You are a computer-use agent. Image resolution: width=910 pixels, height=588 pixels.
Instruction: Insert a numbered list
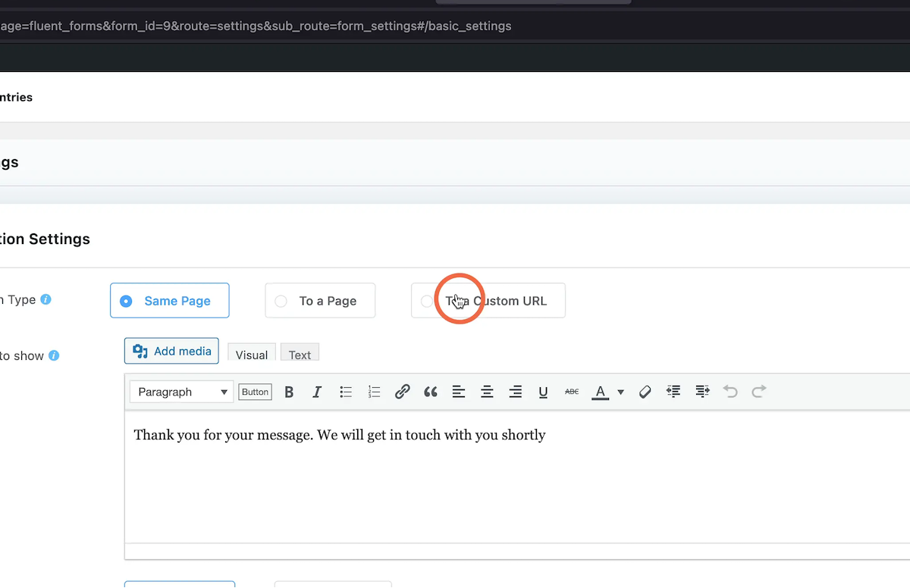[374, 392]
